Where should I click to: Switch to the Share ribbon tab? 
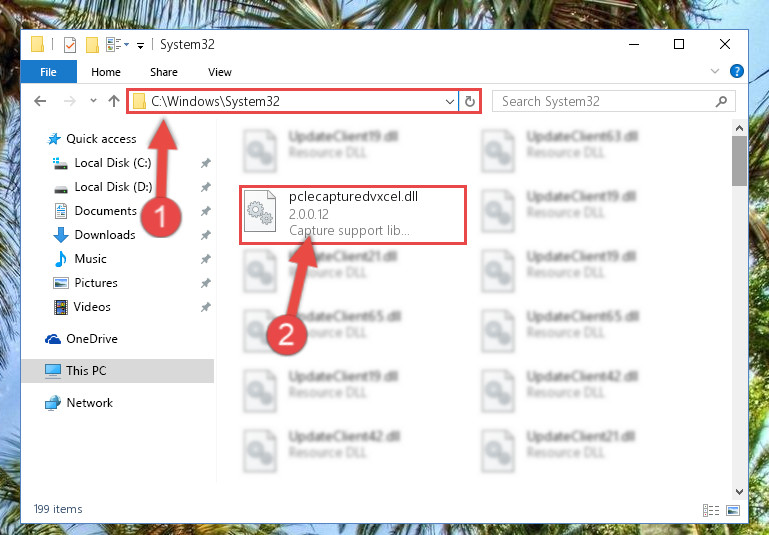point(164,72)
